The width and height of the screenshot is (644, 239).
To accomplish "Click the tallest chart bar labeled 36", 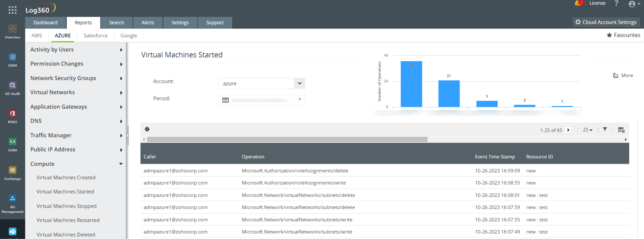I will (x=411, y=84).
